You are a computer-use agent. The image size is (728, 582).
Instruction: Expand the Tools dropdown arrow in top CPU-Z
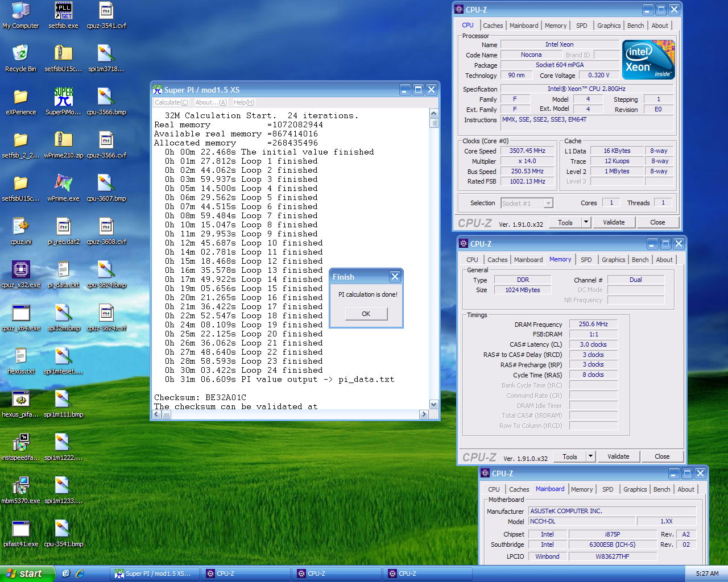pyautogui.click(x=586, y=222)
